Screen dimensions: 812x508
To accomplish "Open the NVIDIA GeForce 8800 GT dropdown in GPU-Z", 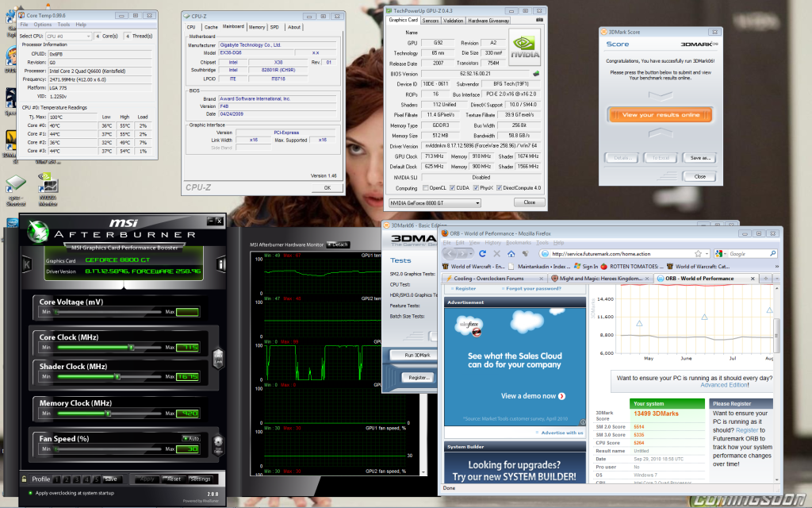I will click(x=435, y=202).
